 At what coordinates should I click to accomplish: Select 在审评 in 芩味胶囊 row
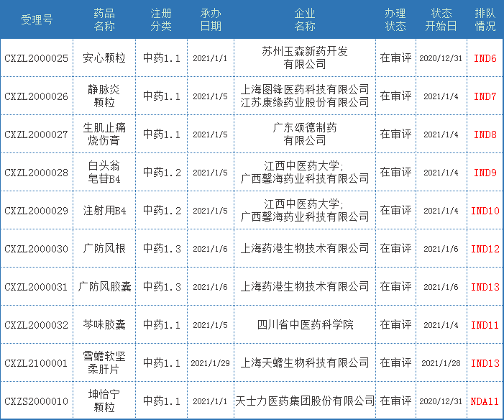click(x=395, y=324)
